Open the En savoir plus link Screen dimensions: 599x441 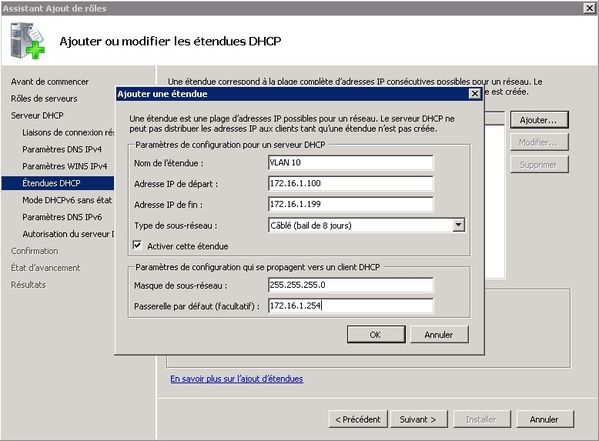237,379
